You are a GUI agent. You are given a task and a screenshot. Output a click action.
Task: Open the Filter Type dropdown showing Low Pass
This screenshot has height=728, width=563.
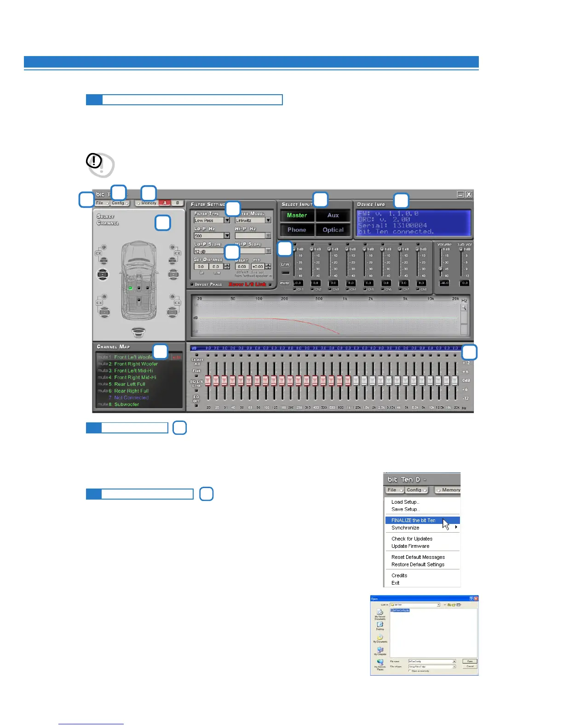point(227,220)
